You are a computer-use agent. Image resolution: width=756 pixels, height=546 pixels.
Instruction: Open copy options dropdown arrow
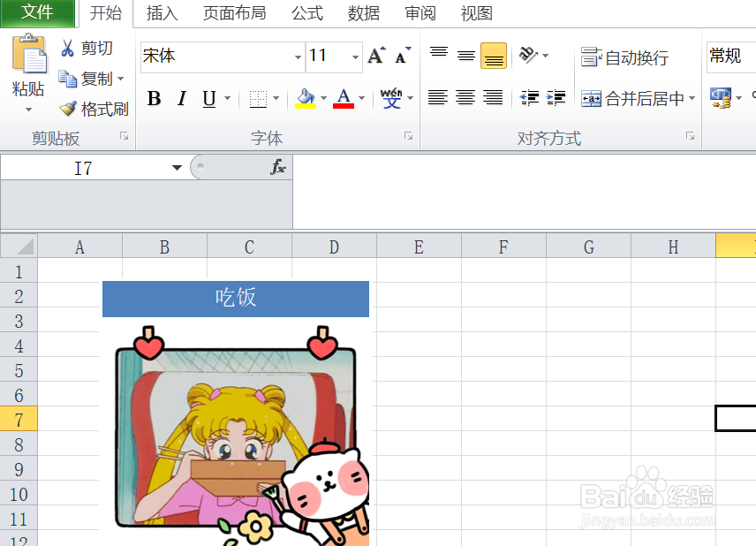pyautogui.click(x=120, y=79)
